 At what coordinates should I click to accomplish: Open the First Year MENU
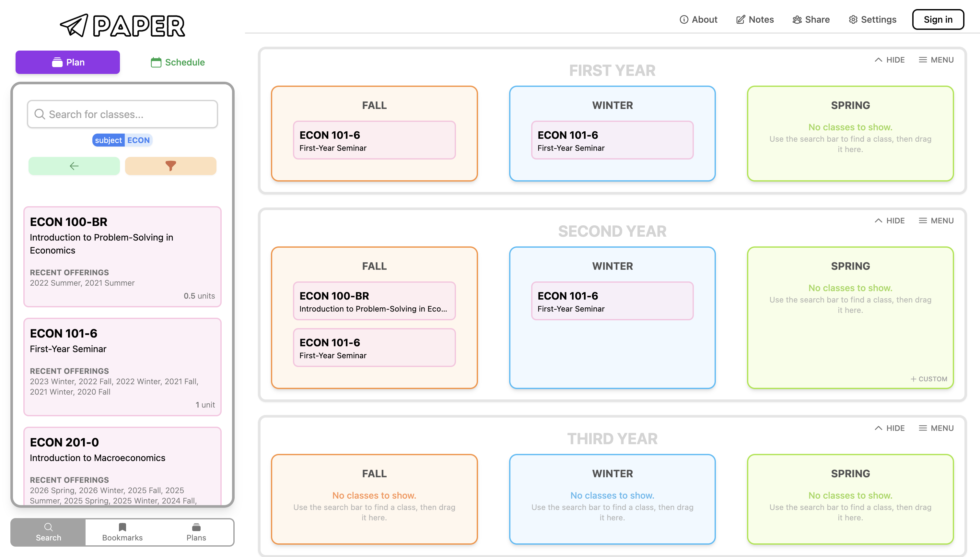click(936, 60)
